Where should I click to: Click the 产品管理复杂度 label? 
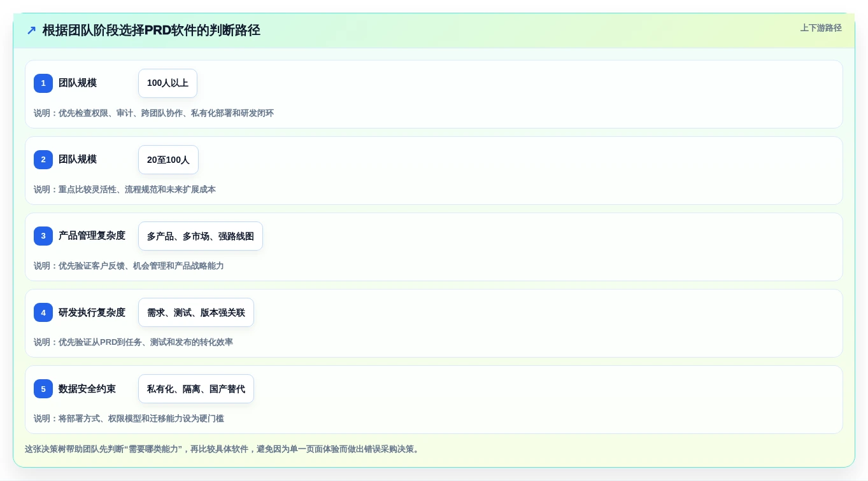[92, 236]
